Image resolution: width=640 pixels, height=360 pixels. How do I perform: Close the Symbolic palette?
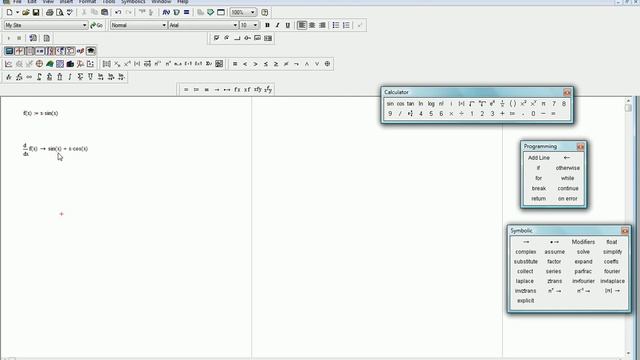624,231
